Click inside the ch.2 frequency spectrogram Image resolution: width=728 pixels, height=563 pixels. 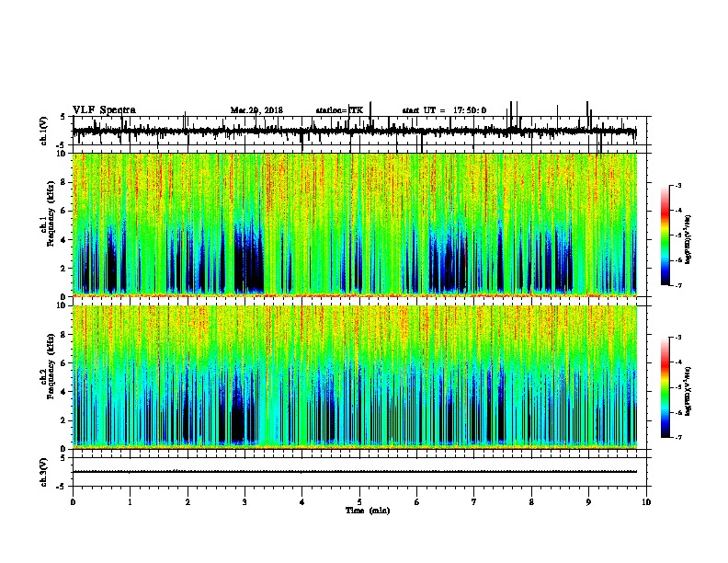(x=355, y=377)
